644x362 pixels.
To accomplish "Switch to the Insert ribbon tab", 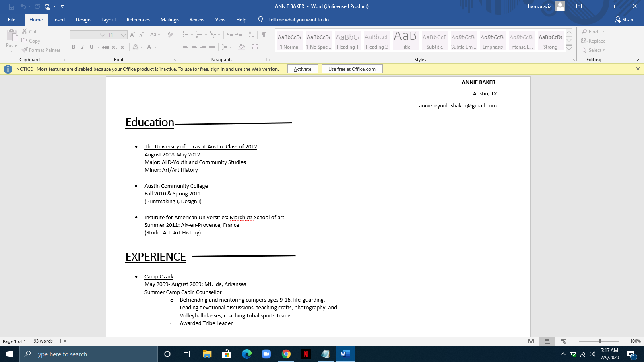I will (59, 19).
